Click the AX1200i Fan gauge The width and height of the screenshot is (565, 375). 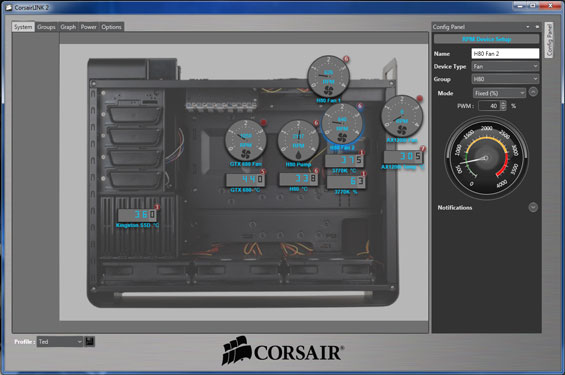[x=402, y=116]
